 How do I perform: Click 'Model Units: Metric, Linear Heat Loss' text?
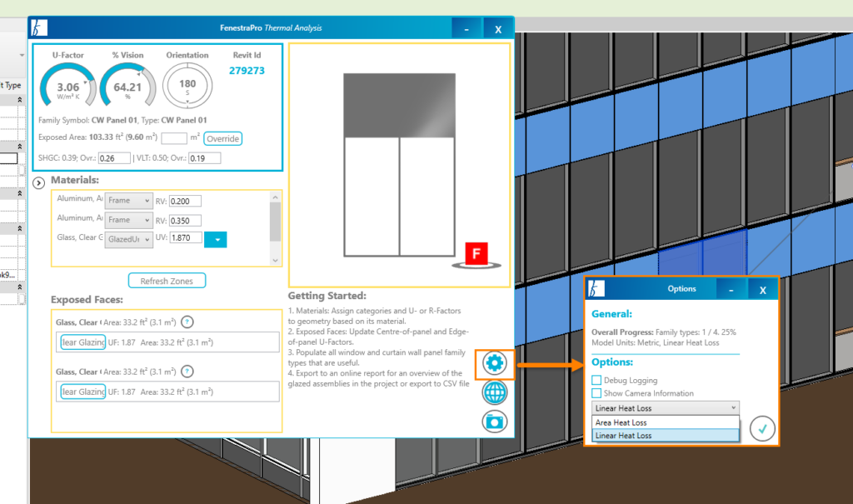(656, 343)
